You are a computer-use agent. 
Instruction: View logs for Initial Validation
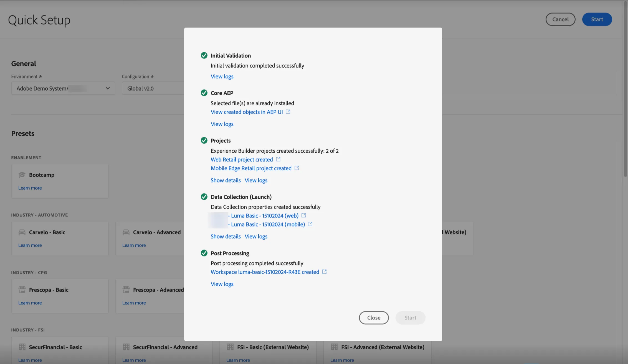click(222, 76)
